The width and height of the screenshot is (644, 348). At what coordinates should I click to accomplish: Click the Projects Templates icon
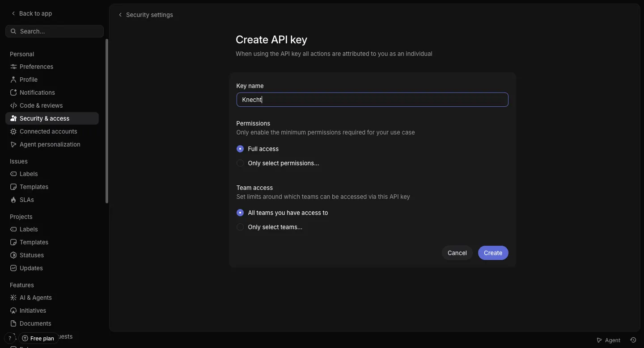[x=13, y=242]
